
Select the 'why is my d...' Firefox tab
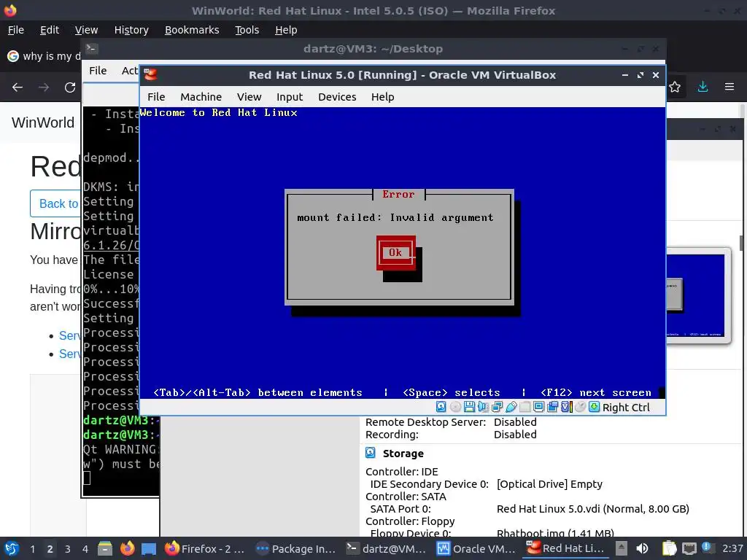(x=44, y=56)
